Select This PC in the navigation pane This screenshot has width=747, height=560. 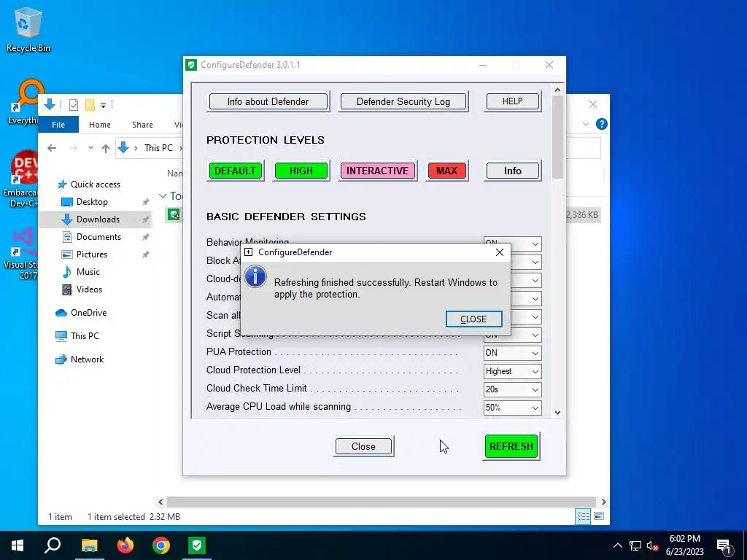[85, 335]
